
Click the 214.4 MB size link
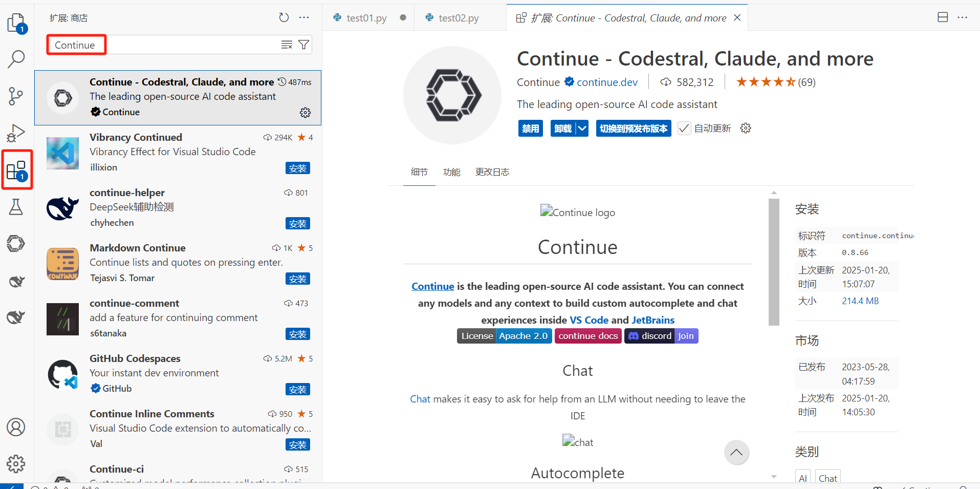(860, 301)
